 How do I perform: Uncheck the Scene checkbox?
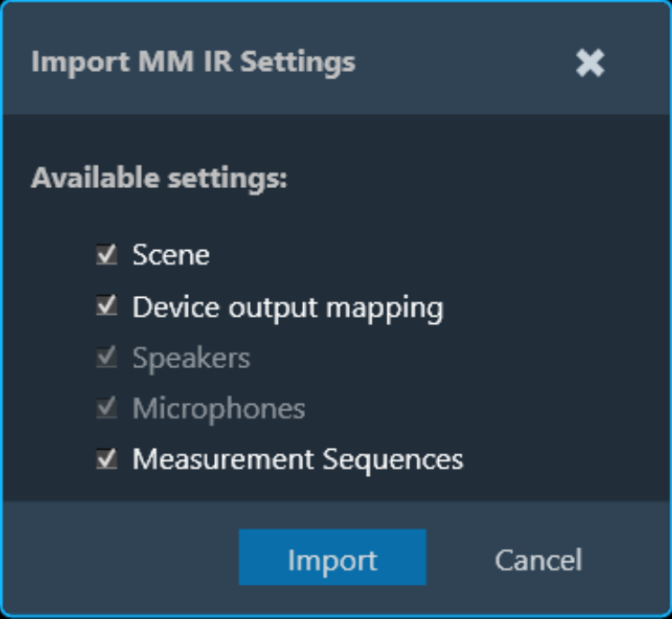tap(107, 255)
